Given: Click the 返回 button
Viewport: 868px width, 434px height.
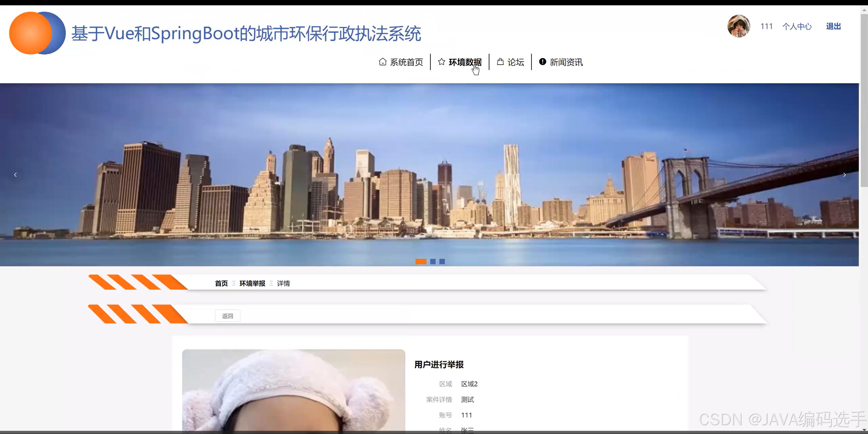Looking at the screenshot, I should [227, 316].
